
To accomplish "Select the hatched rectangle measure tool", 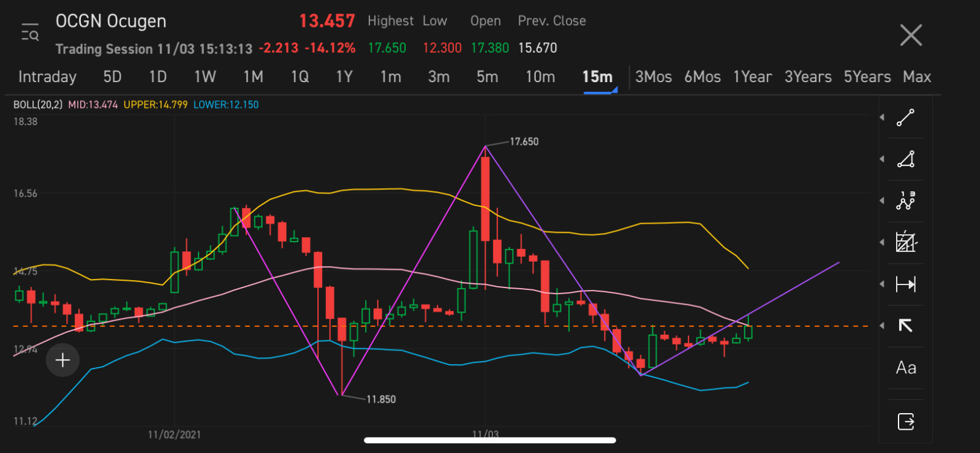I will click(905, 242).
